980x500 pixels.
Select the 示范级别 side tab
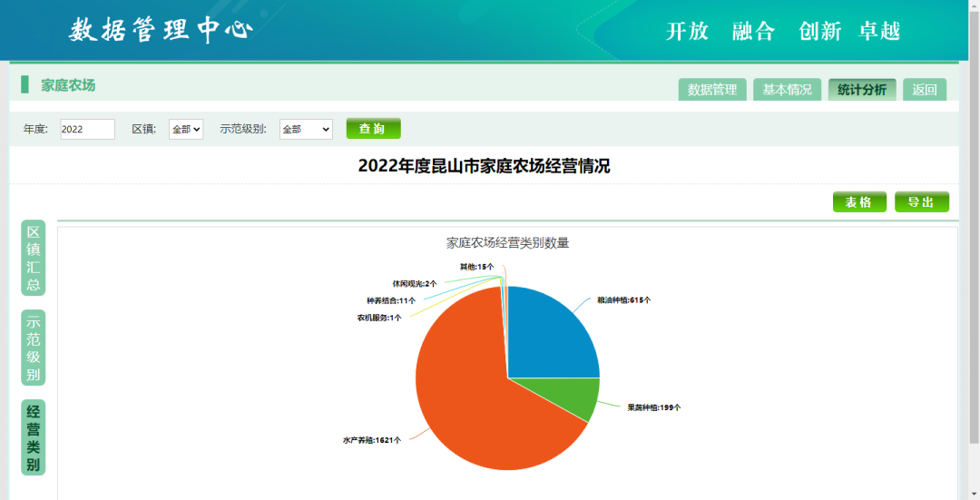34,348
